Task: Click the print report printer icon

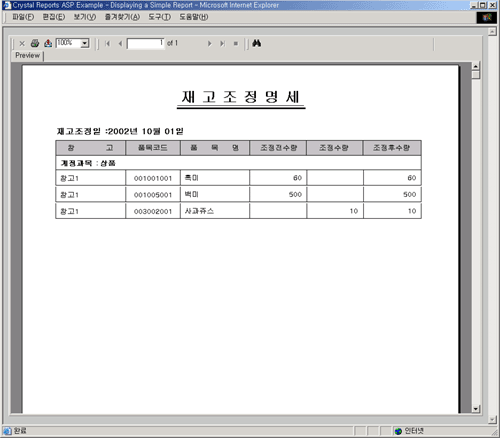Action: click(x=35, y=43)
